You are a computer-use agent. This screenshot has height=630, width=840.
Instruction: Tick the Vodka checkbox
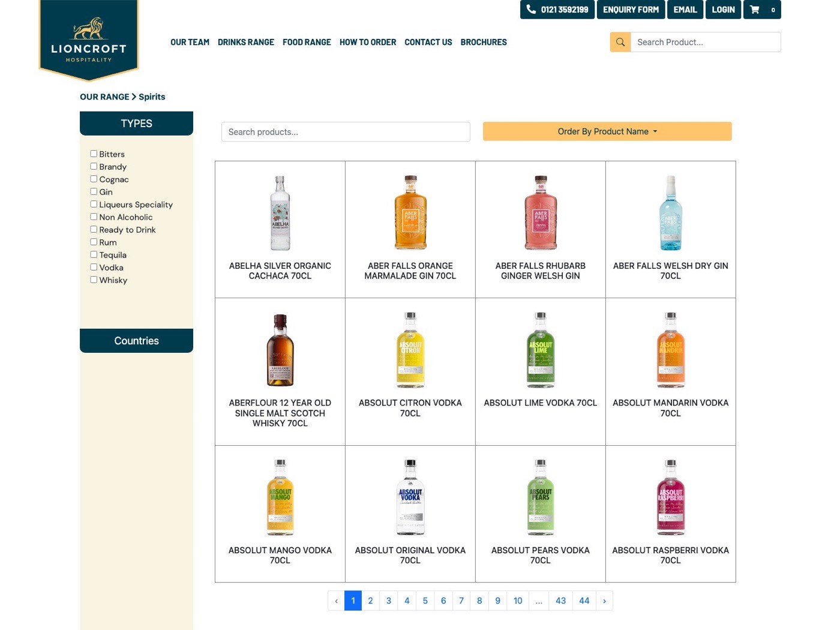[94, 267]
